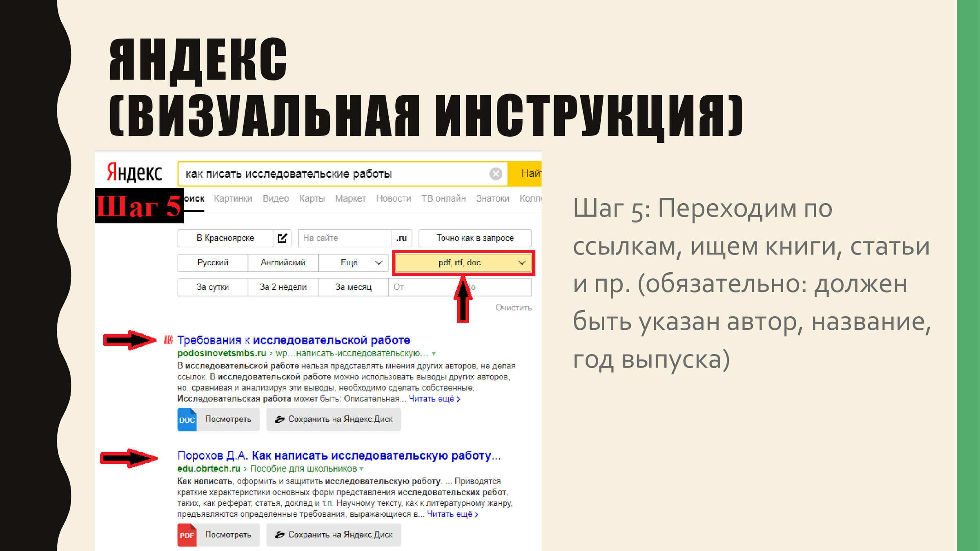Click the На сайте input field
This screenshot has width=980, height=551.
point(344,238)
